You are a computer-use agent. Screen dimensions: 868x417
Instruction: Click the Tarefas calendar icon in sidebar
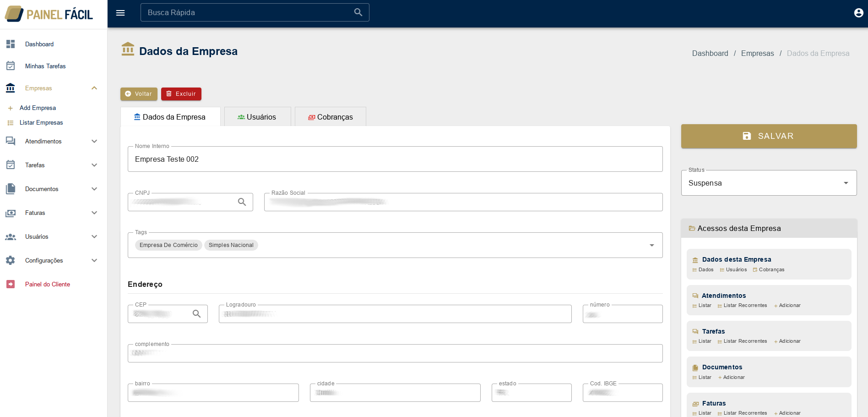11,165
